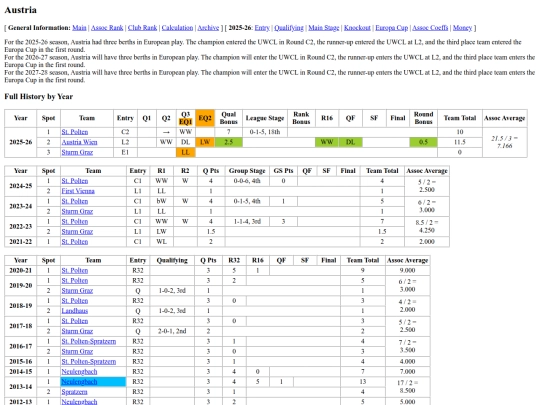Go to the Main Stage page
Screen dimensions: 540x405
[x=323, y=28]
